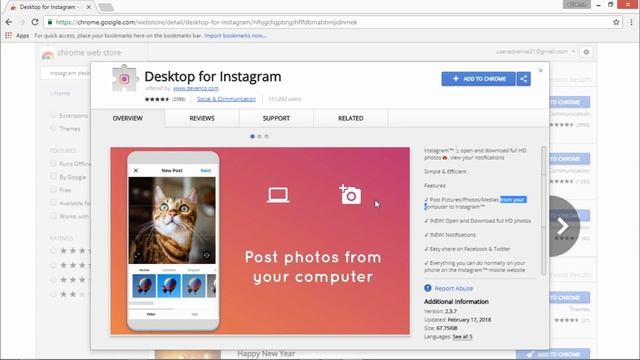
Task: Click the Desktop for Instagram title text
Action: tap(213, 76)
